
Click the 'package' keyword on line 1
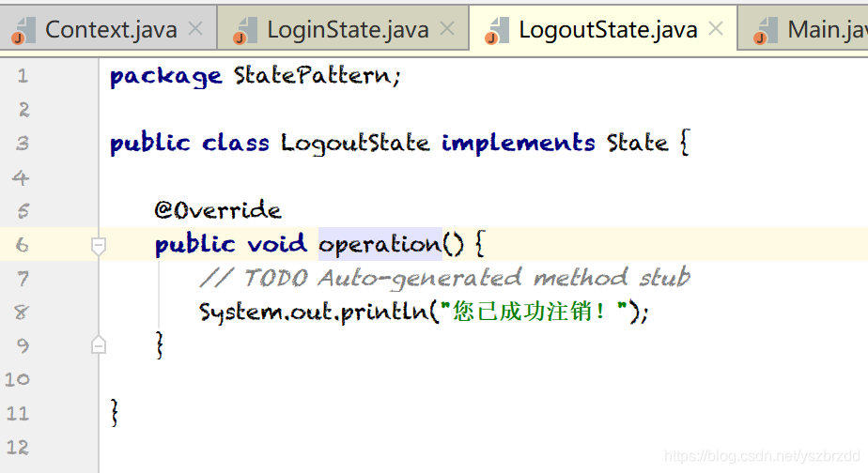[x=166, y=76]
